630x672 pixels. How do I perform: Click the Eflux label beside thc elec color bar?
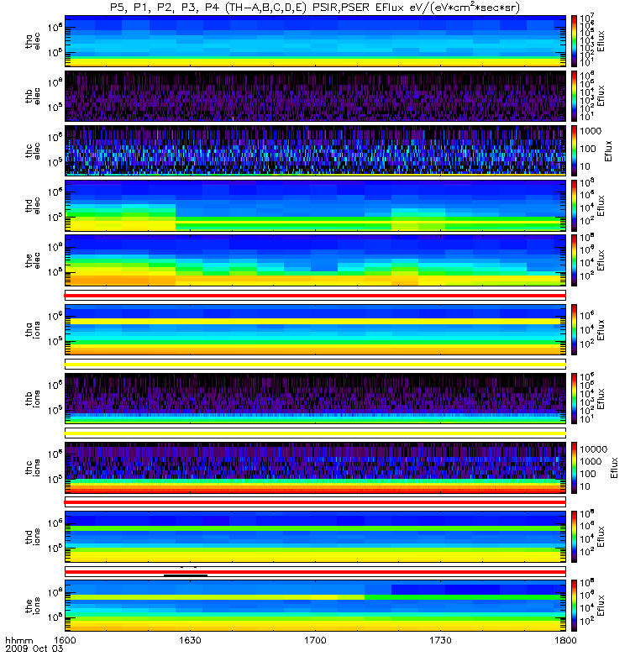(608, 151)
